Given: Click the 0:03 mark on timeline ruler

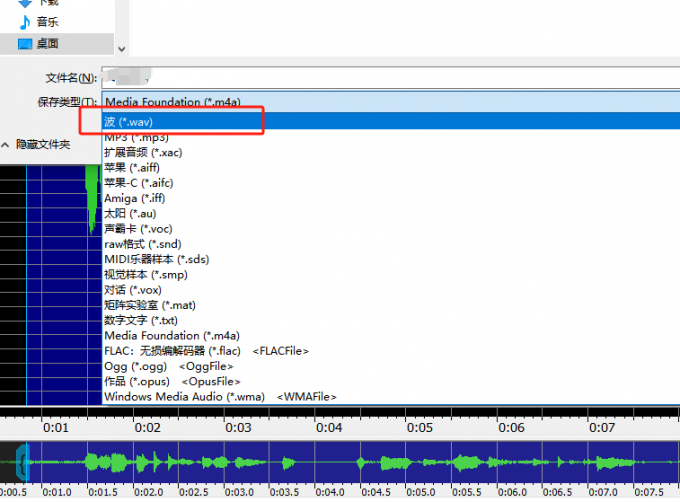Looking at the screenshot, I should coord(238,428).
